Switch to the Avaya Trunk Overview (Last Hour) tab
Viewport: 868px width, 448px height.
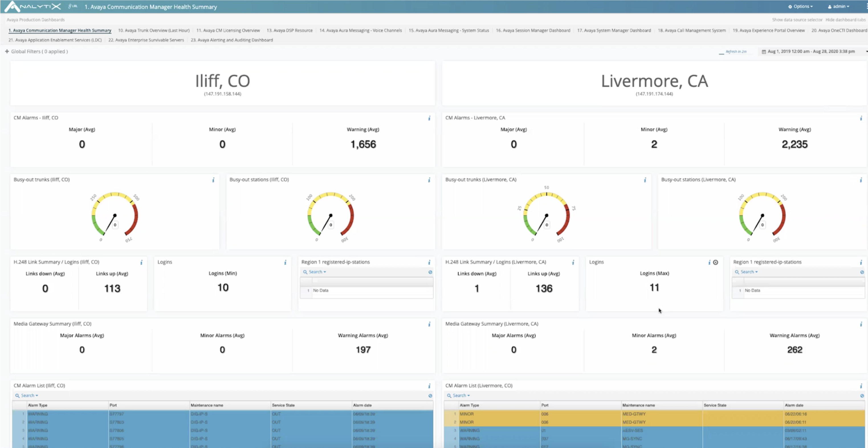tap(154, 30)
